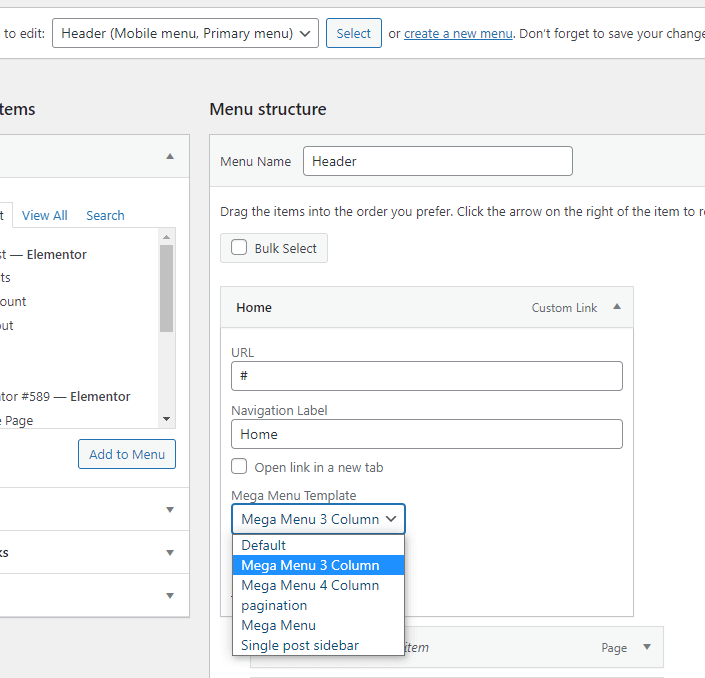
Task: Close the Mega Menu Template dropdown
Action: click(318, 519)
